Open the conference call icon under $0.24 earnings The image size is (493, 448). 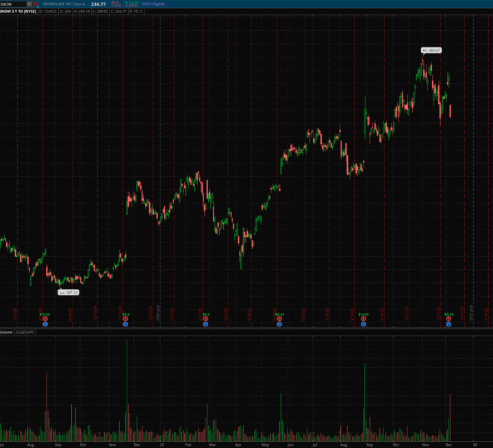click(279, 324)
